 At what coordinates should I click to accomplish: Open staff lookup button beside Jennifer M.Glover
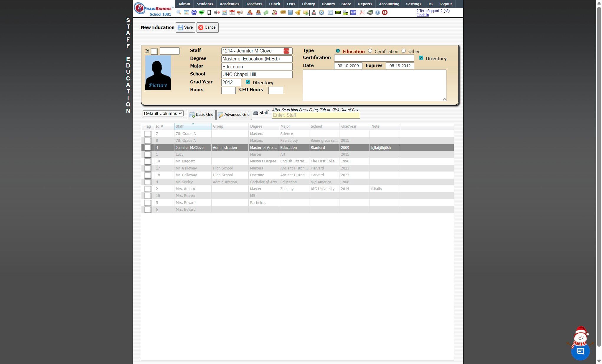click(x=286, y=51)
